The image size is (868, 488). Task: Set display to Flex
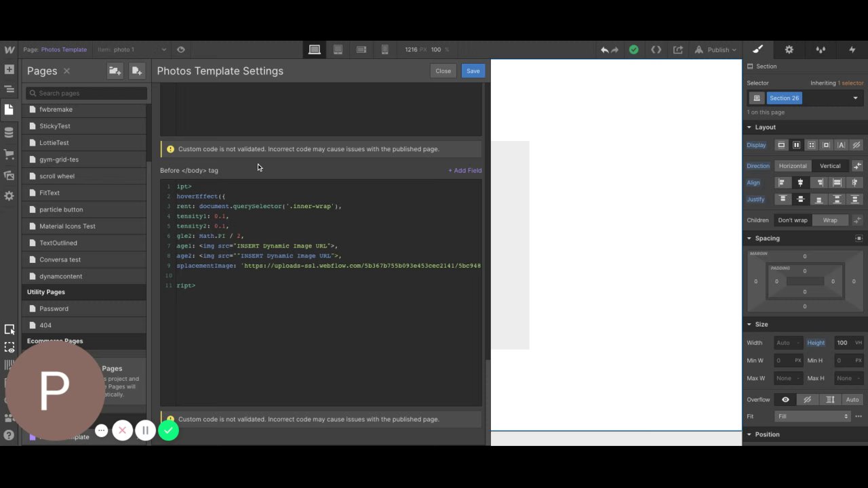[796, 145]
